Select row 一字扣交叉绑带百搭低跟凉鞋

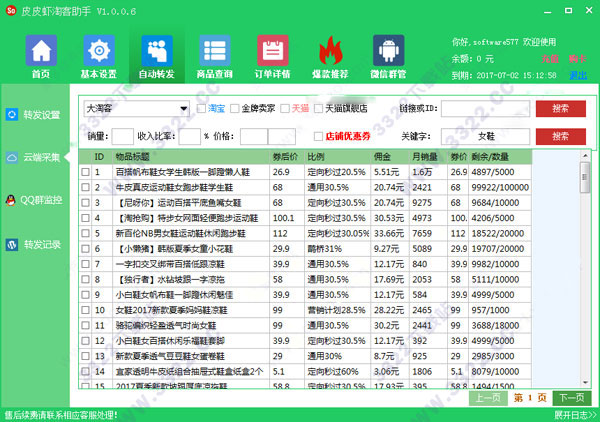click(305, 264)
